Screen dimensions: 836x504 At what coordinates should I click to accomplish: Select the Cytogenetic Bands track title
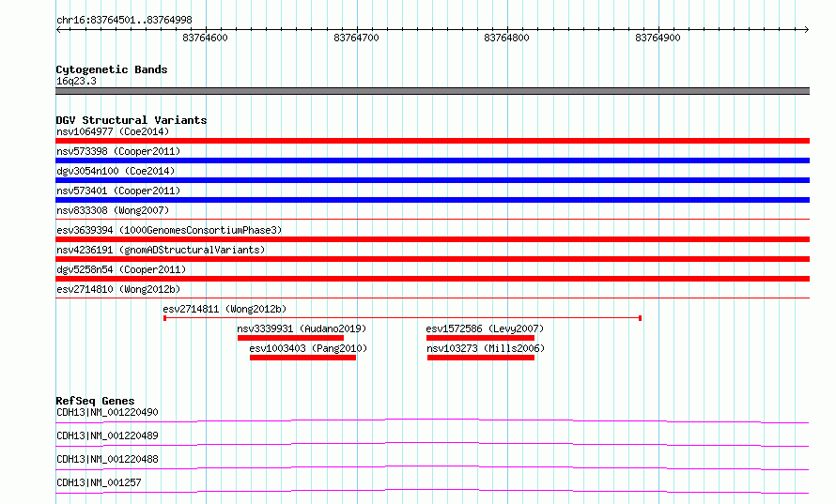pos(112,69)
